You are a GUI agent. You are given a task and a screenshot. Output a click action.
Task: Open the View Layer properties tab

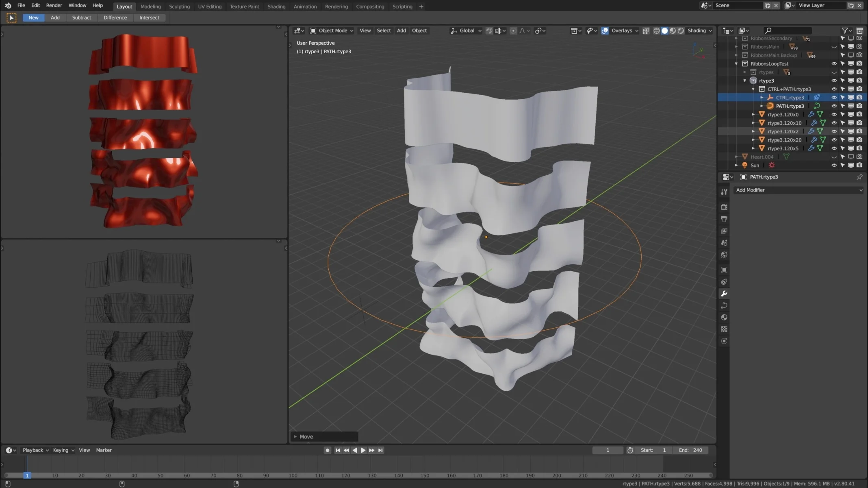click(724, 231)
